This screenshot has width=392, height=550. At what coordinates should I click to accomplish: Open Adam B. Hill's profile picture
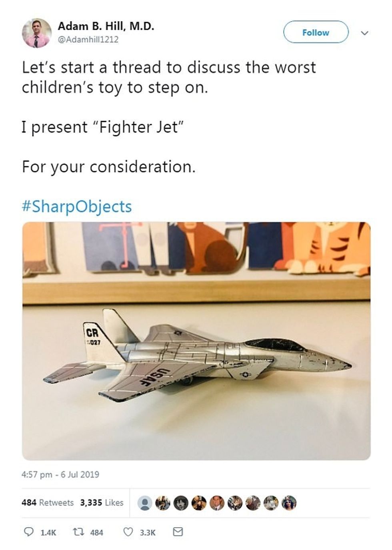coord(36,33)
